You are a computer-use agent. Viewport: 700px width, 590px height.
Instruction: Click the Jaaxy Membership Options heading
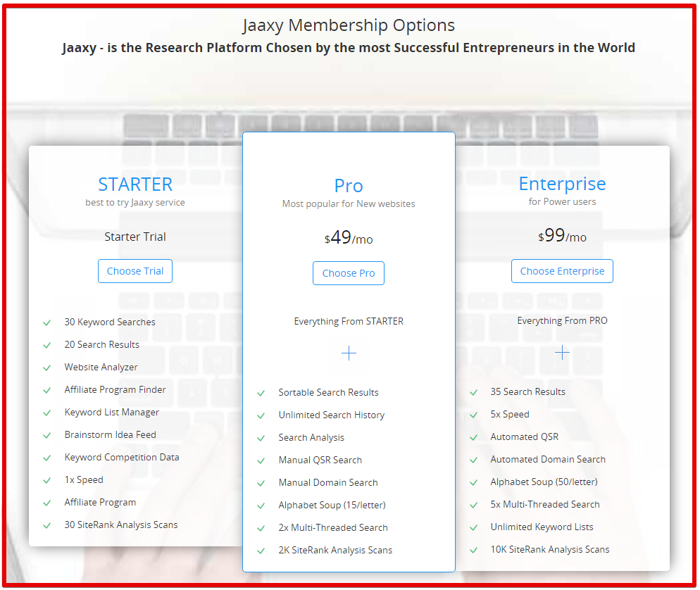[349, 25]
